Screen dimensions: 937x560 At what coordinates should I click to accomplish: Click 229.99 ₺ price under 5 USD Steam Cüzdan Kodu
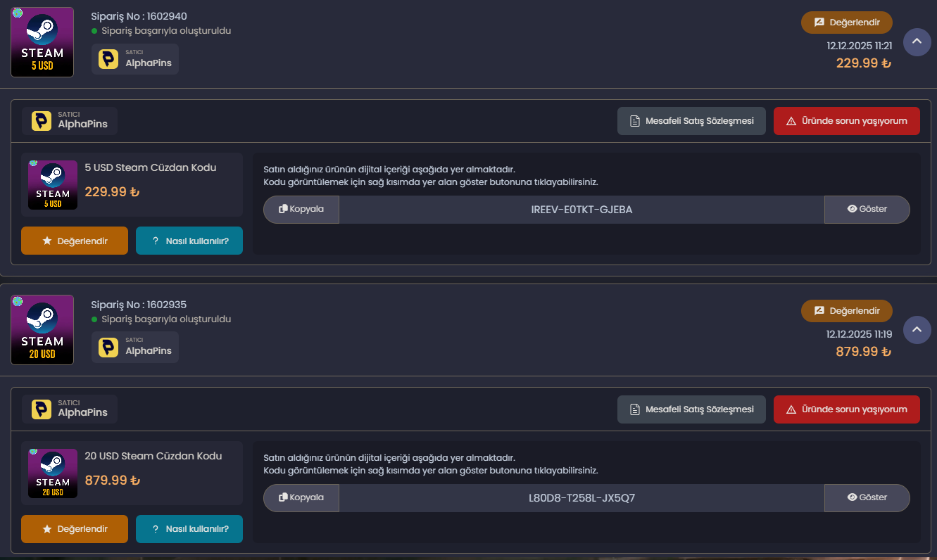pos(113,192)
